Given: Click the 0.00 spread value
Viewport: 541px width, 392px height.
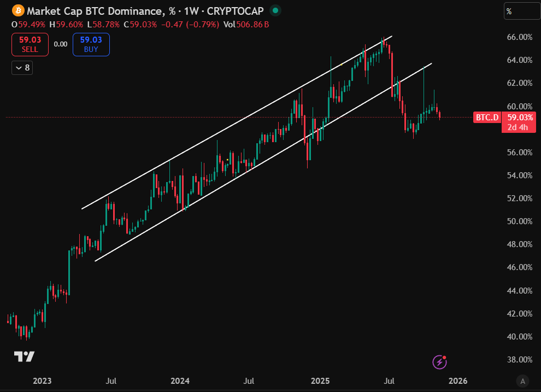Looking at the screenshot, I should tap(61, 44).
